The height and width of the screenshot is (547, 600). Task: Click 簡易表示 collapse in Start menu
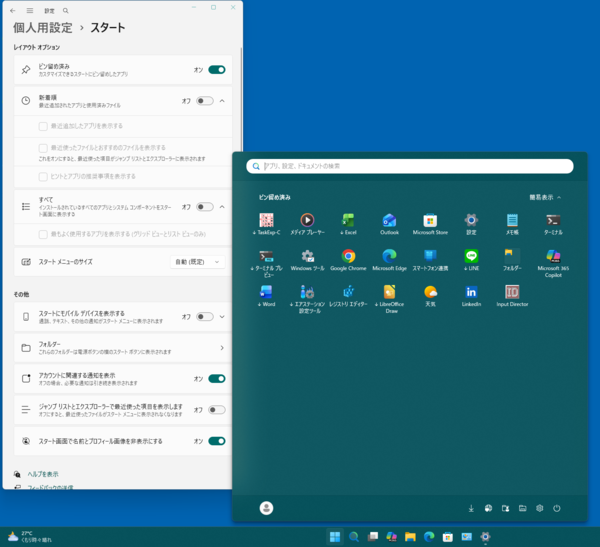(545, 198)
